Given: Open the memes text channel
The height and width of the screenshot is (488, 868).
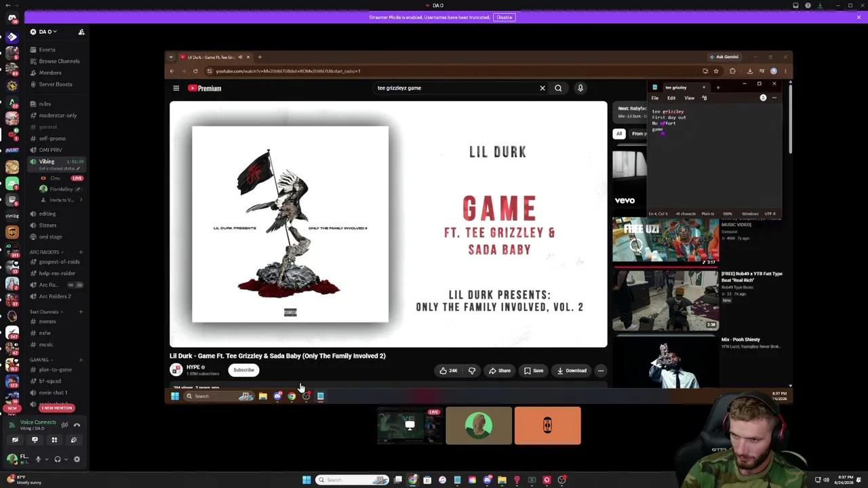Looking at the screenshot, I should click(x=47, y=321).
